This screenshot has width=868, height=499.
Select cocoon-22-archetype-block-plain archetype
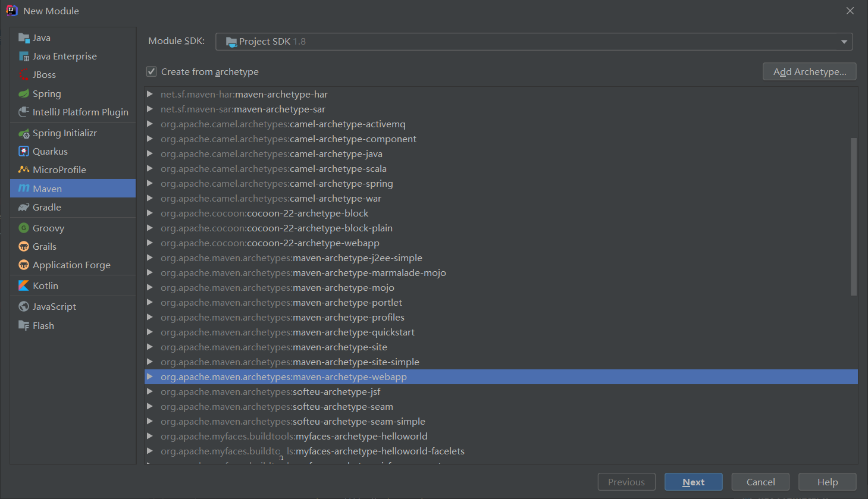(501, 228)
